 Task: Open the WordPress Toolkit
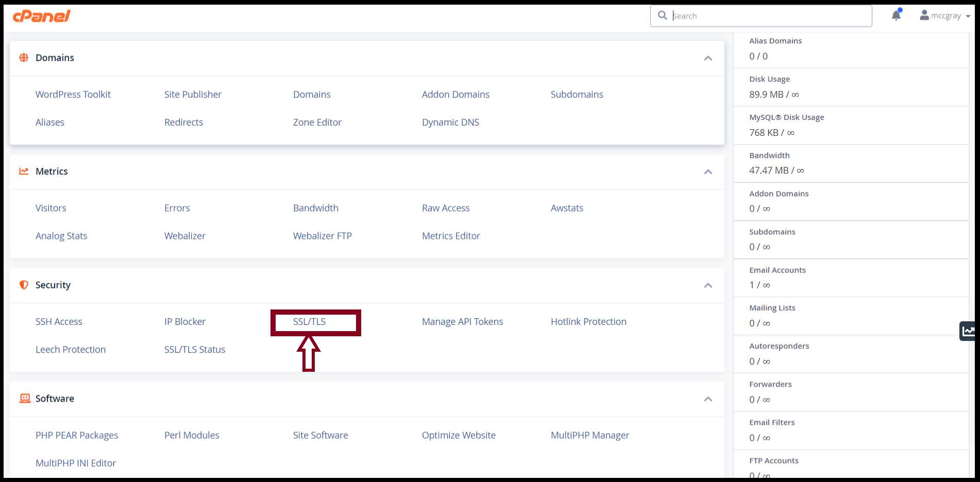tap(73, 94)
